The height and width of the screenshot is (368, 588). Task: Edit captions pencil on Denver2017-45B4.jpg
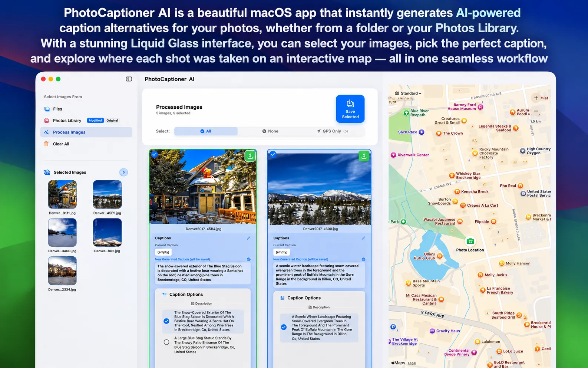248,238
